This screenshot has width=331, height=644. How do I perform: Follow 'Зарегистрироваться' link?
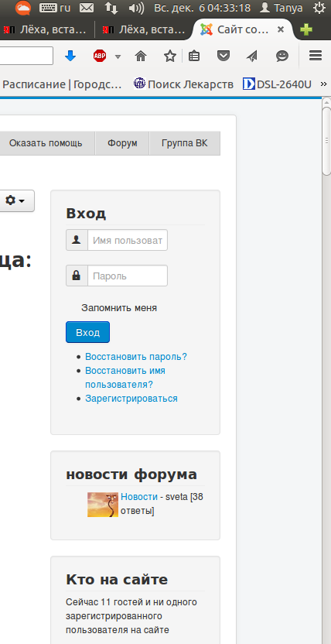[x=131, y=399]
